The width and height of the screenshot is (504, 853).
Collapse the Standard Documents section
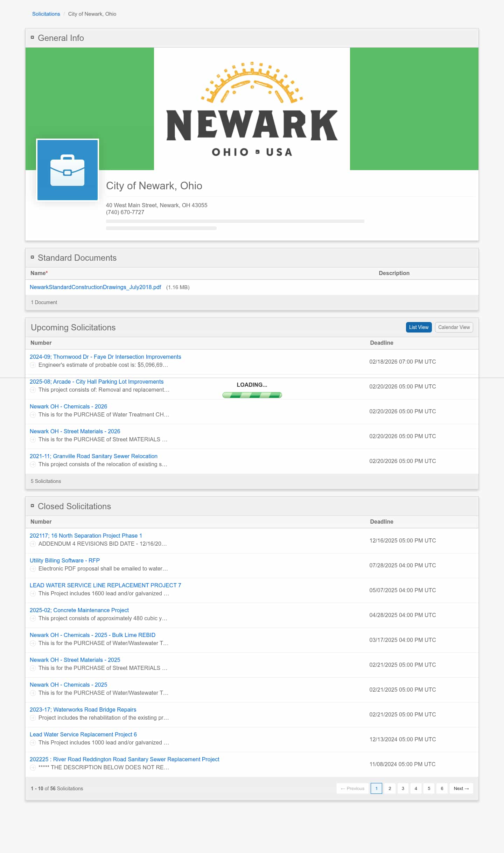click(x=32, y=257)
